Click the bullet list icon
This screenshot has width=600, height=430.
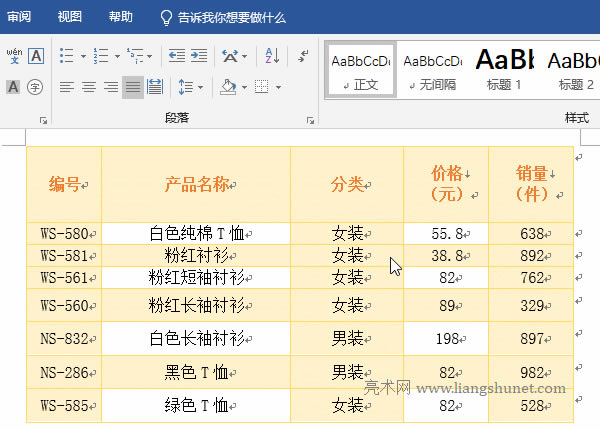tap(65, 56)
